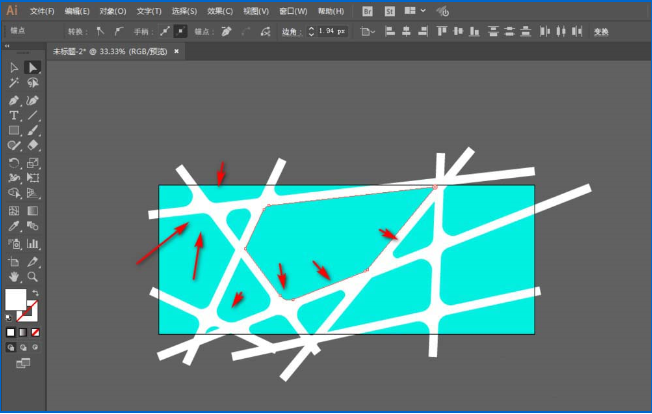652x414 pixels.
Task: Enable Draw Behind mode
Action: tap(23, 347)
